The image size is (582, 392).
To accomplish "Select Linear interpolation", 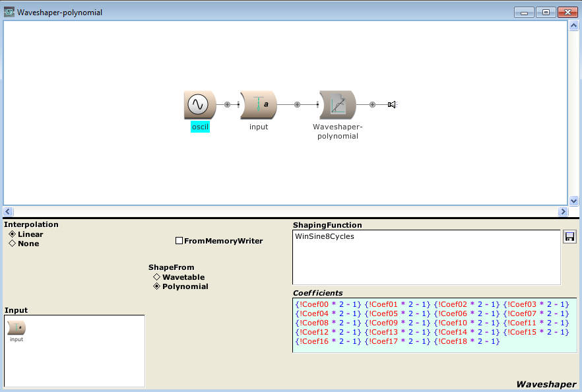I will 26,234.
